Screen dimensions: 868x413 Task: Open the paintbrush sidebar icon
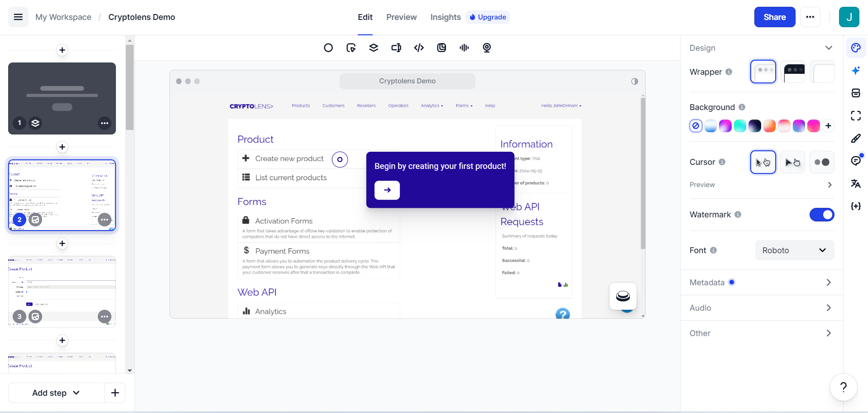(x=856, y=139)
